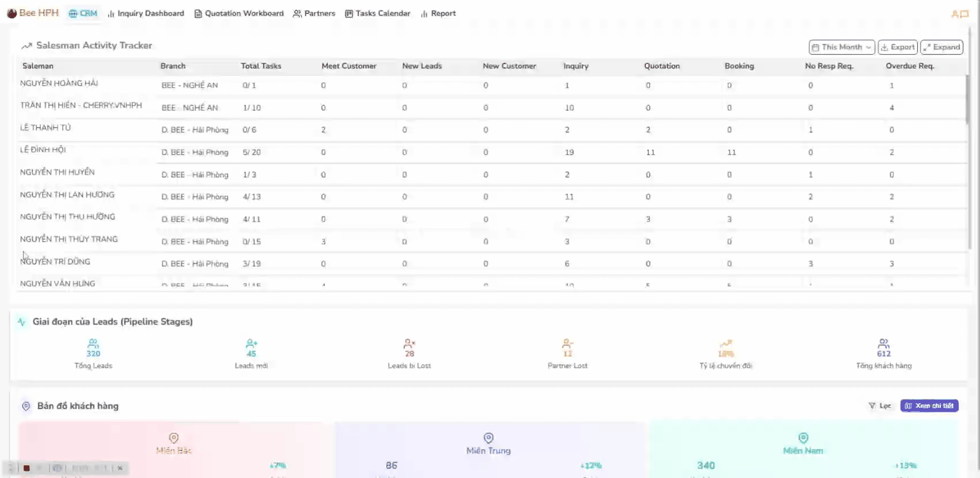Export the salesman activity data
This screenshot has width=980, height=478.
[897, 47]
